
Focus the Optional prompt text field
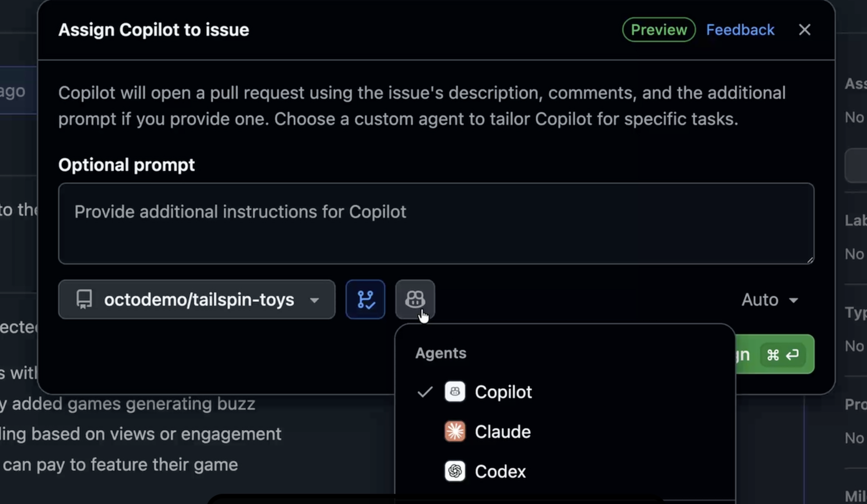click(x=436, y=224)
